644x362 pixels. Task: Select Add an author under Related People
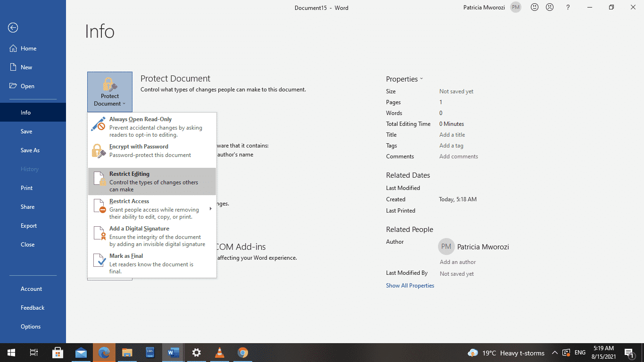(457, 262)
